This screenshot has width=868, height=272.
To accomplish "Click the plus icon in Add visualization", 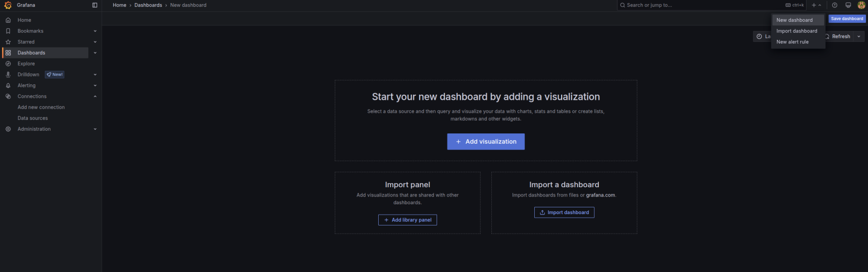I will coord(458,142).
